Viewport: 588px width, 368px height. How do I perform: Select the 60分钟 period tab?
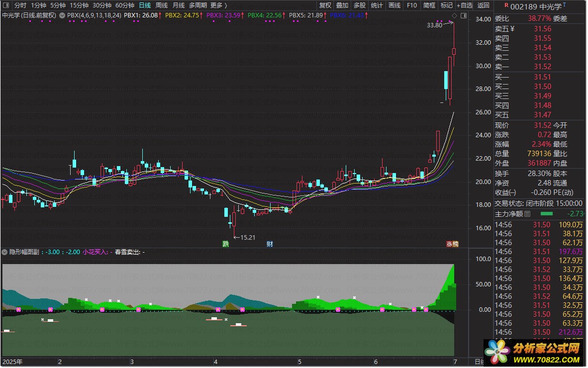tap(125, 5)
